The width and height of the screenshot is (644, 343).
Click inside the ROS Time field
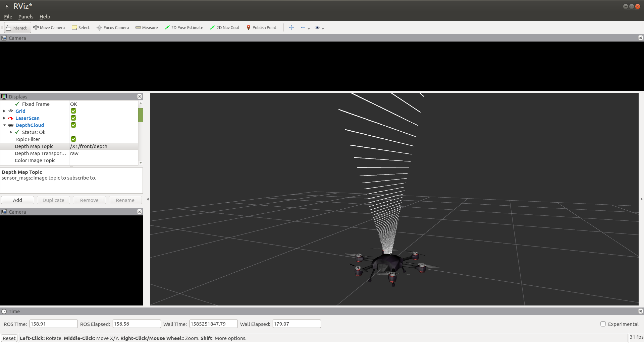[53, 324]
